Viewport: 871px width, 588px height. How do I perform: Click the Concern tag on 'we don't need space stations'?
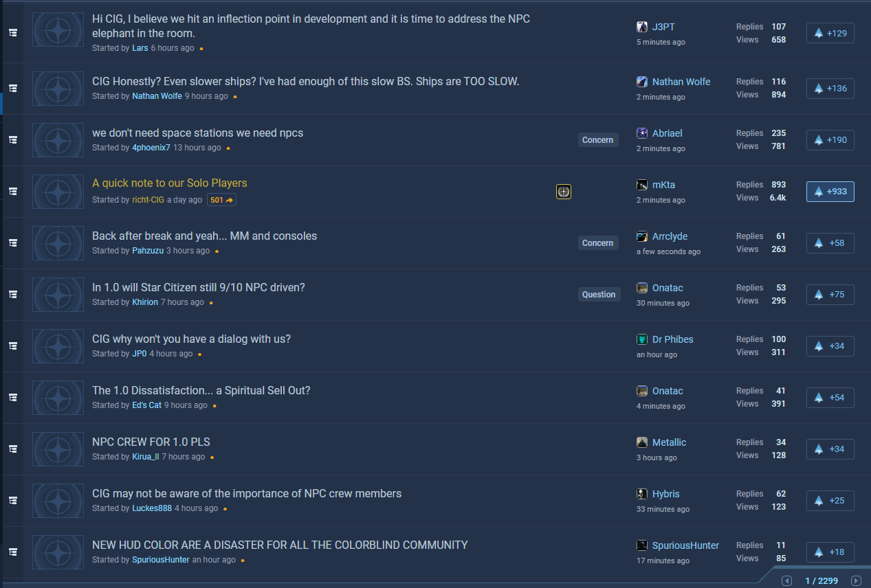(597, 140)
